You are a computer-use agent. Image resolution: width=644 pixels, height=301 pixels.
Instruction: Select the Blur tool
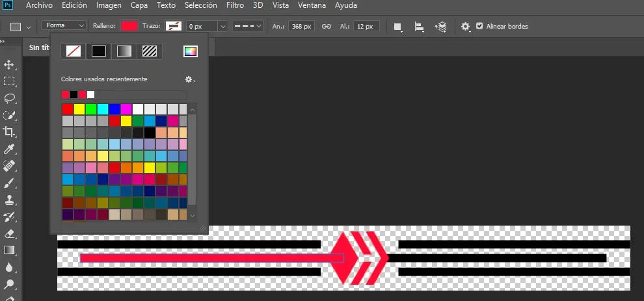(x=9, y=267)
